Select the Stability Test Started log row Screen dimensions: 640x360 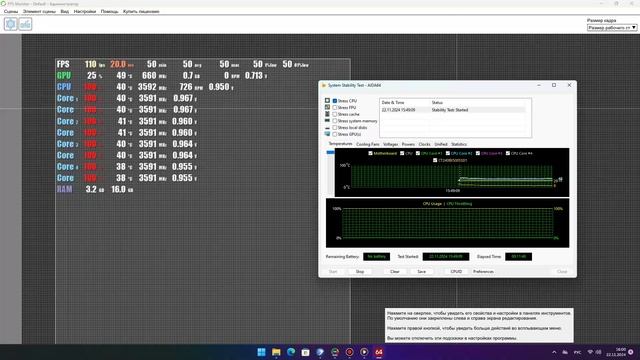click(453, 110)
